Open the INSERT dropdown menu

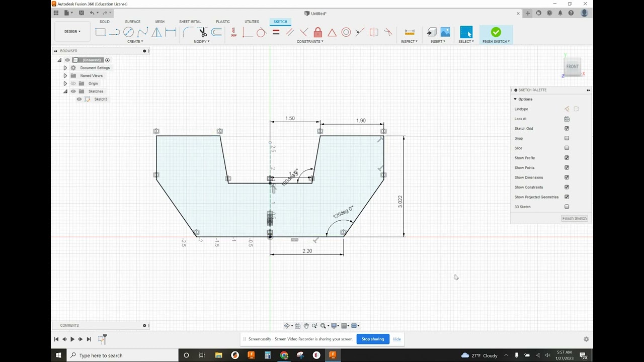(438, 41)
